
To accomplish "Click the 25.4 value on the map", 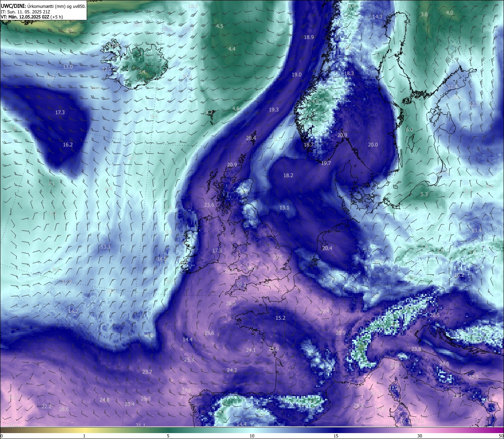I will pyautogui.click(x=130, y=404).
